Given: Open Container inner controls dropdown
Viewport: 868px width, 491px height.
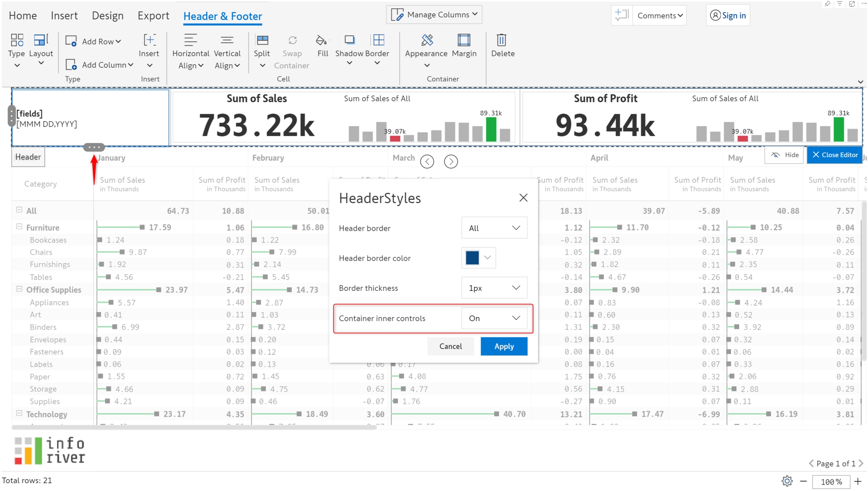Looking at the screenshot, I should [494, 318].
